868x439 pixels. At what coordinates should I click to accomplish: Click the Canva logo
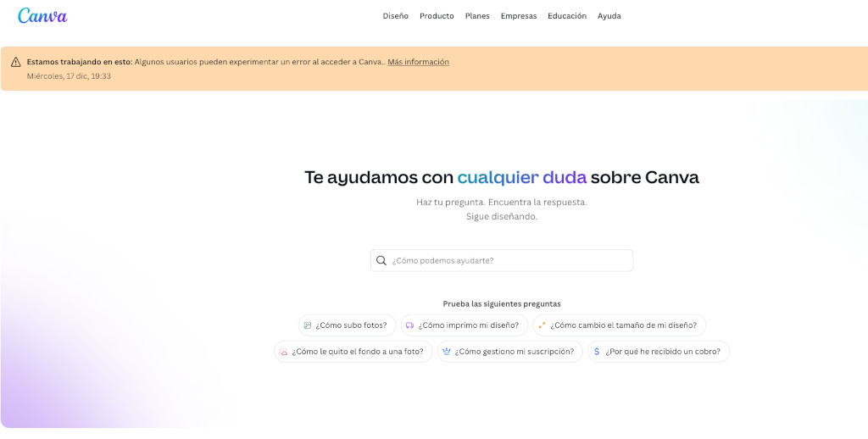coord(42,15)
